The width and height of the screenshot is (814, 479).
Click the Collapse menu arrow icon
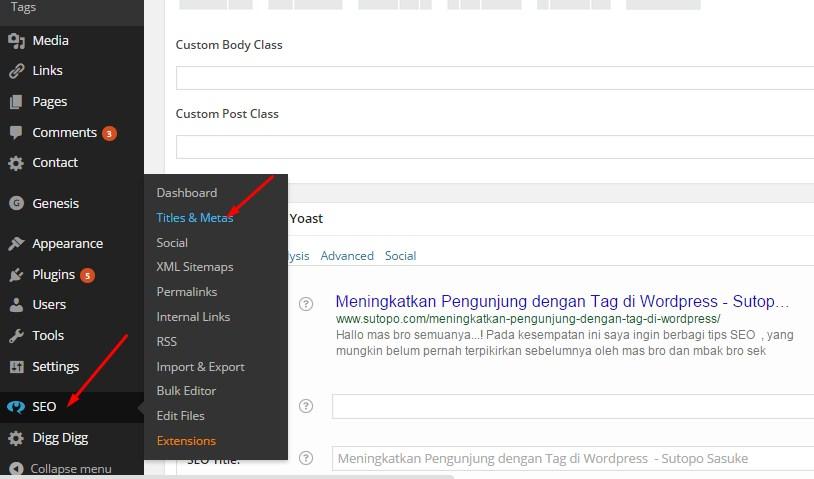16,469
